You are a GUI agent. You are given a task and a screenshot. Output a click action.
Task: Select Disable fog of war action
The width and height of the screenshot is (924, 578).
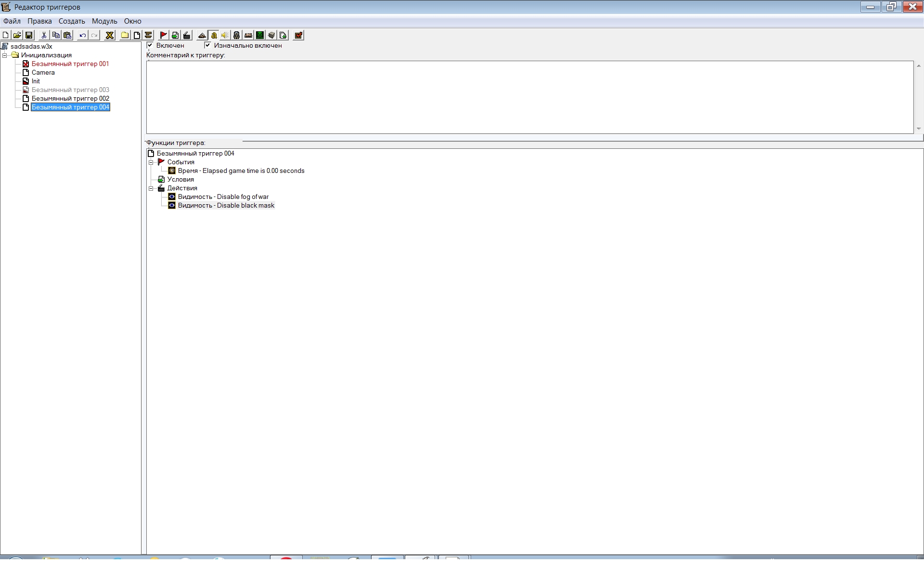tap(223, 197)
